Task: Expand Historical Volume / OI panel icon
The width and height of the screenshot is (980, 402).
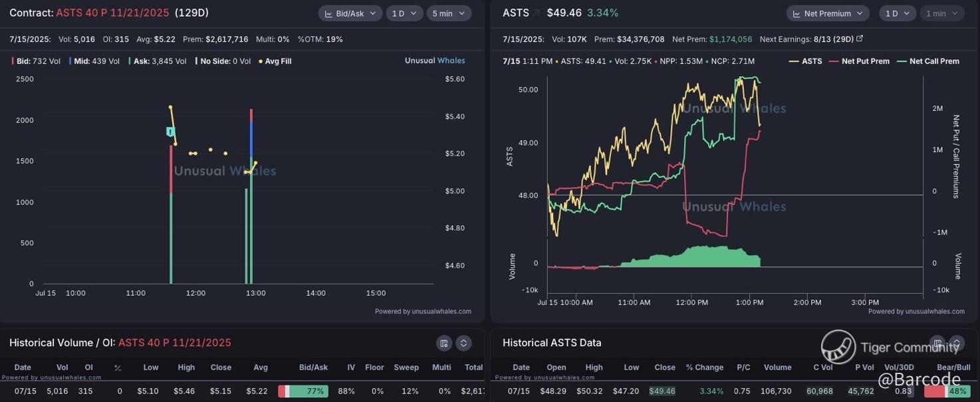Action: (463, 343)
